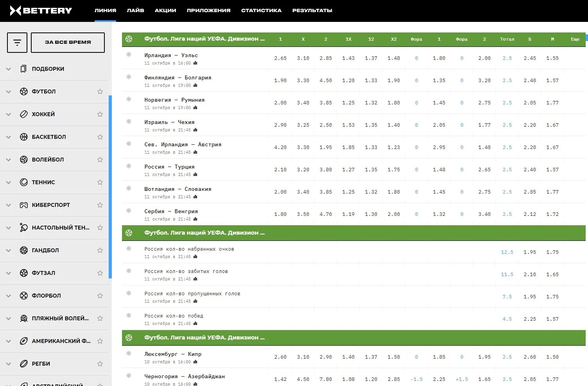This screenshot has height=386, width=588.
Task: Click the Еще column header
Action: (575, 39)
